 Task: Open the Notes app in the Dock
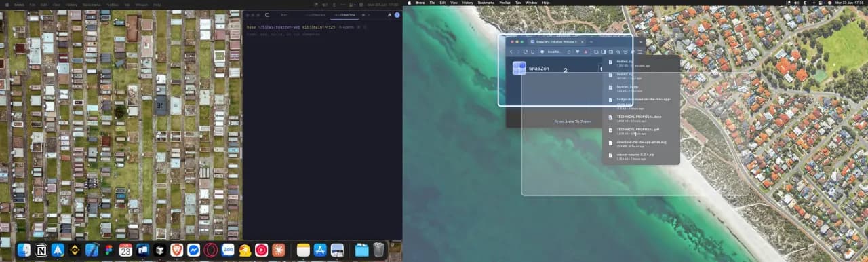[x=303, y=250]
